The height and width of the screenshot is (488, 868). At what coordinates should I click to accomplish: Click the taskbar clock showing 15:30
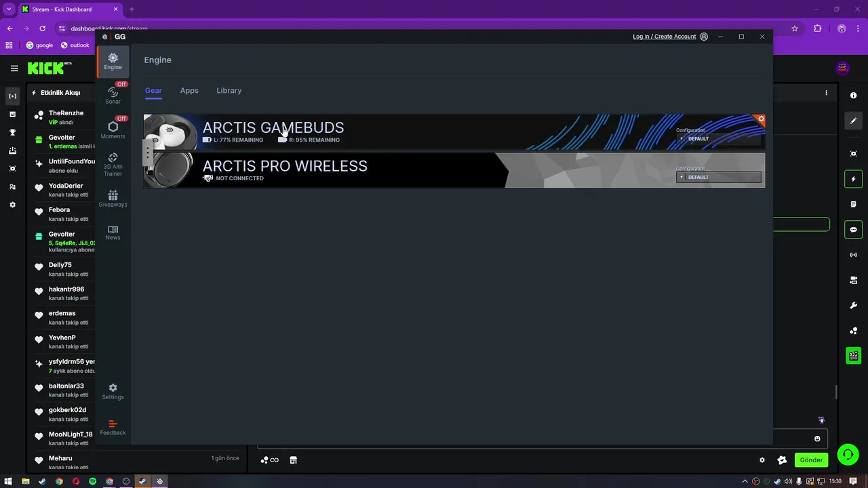(x=835, y=481)
